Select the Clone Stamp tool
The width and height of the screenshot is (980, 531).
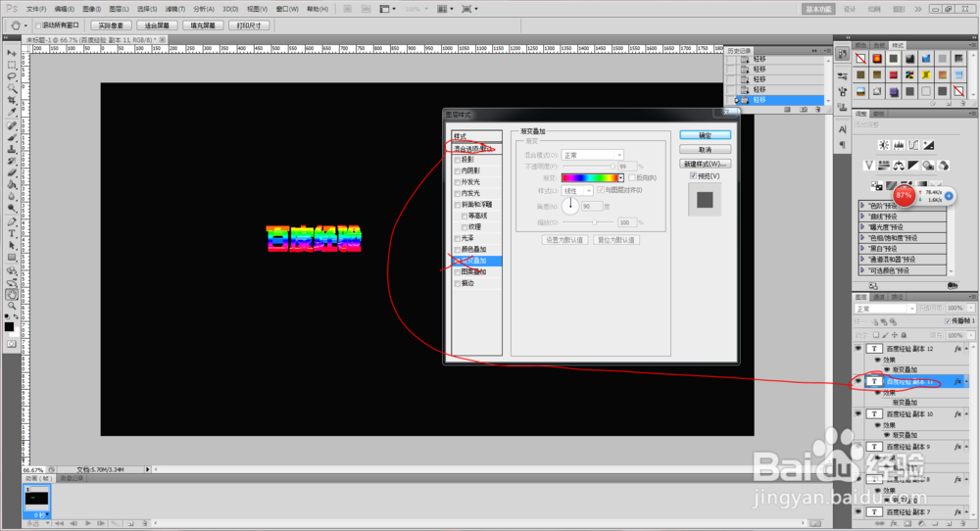[12, 150]
